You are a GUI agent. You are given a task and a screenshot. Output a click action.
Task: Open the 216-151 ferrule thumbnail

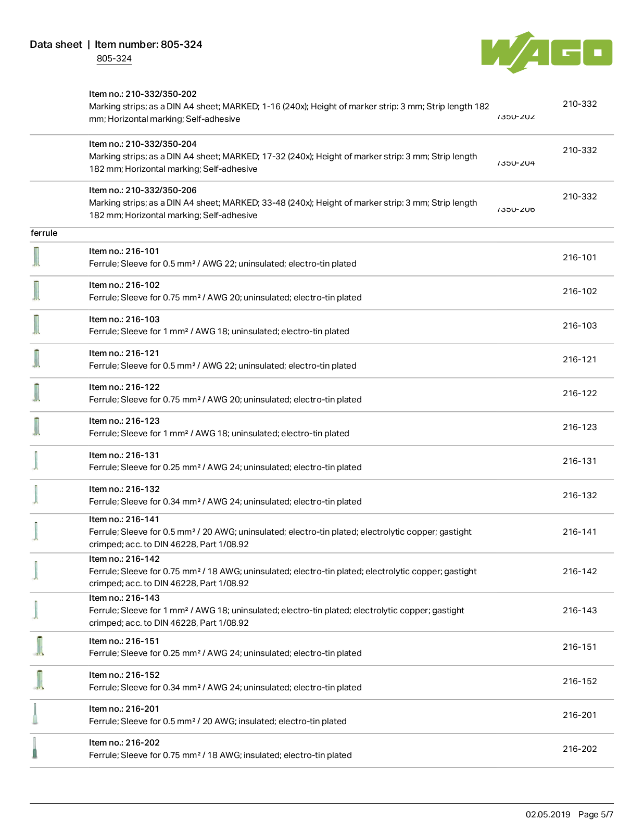(39, 646)
